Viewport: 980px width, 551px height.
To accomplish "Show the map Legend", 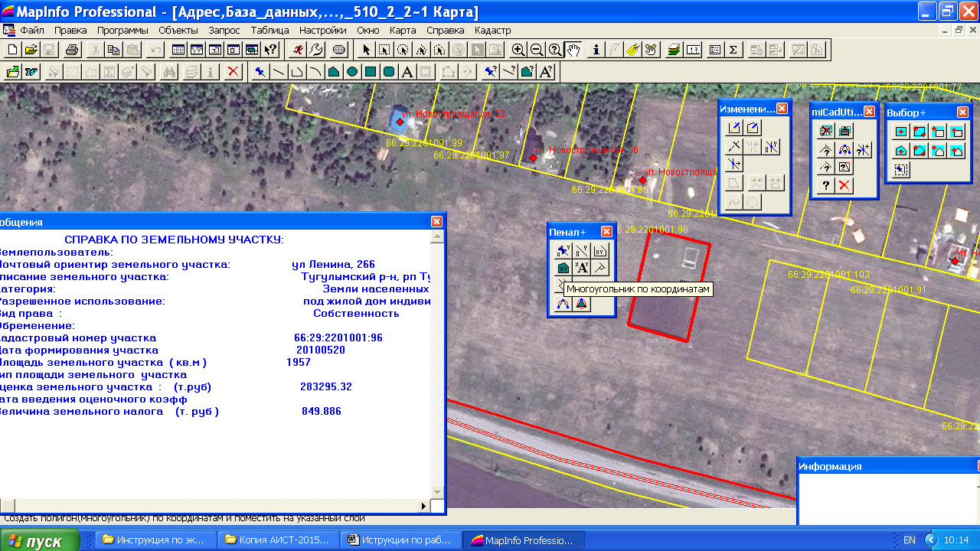I will pyautogui.click(x=715, y=50).
